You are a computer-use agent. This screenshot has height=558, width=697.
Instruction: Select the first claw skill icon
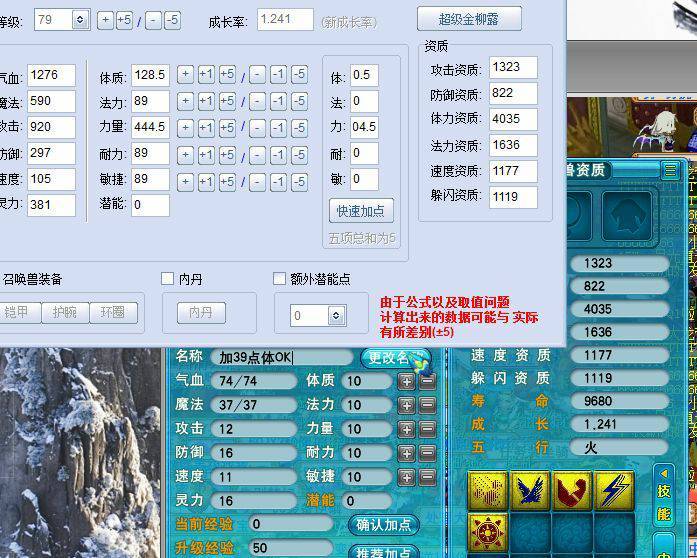(489, 491)
